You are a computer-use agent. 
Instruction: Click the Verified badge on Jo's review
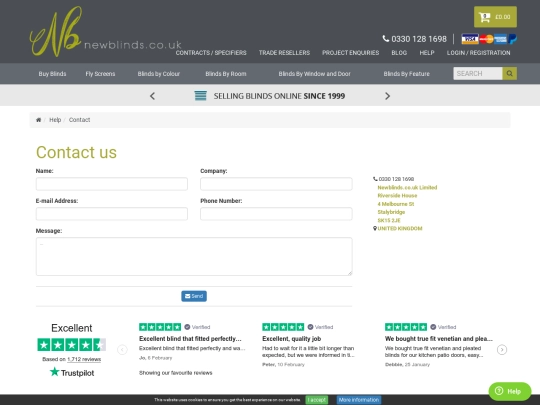pyautogui.click(x=197, y=327)
